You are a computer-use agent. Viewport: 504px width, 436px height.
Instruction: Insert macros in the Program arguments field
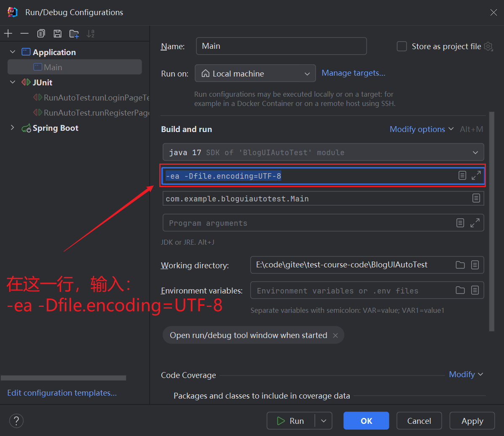click(460, 223)
